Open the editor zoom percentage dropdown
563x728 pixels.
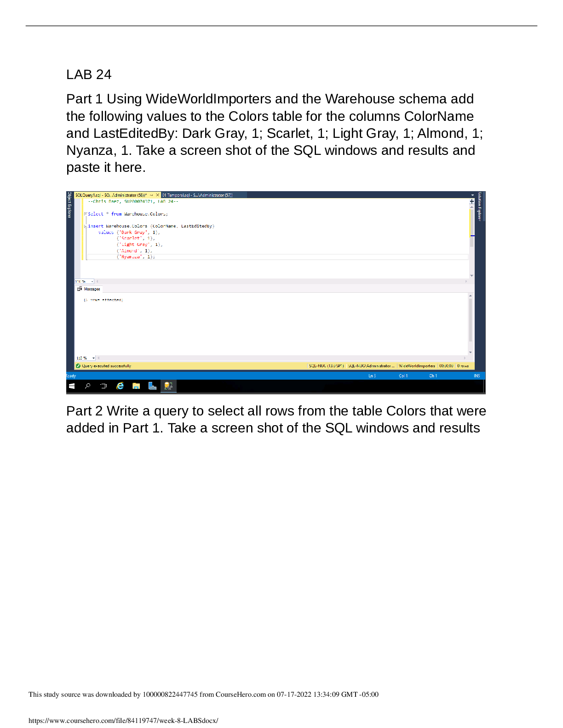pos(92,281)
